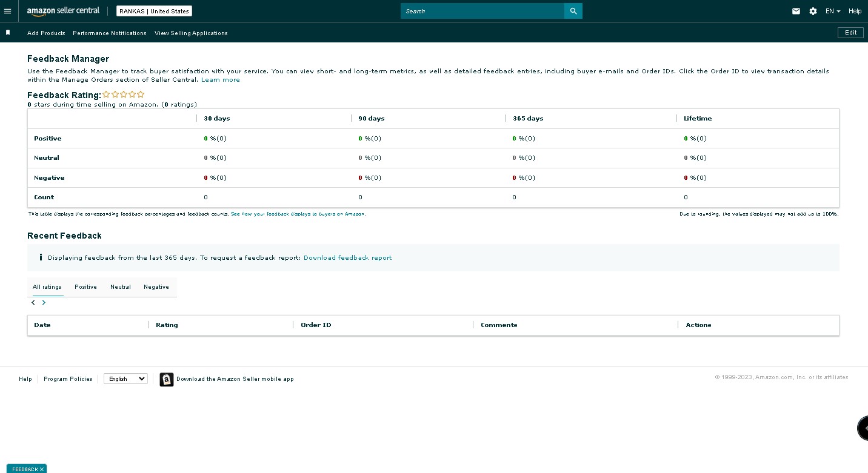Click the Download feedback report link
Image resolution: width=868 pixels, height=473 pixels.
[x=348, y=258]
